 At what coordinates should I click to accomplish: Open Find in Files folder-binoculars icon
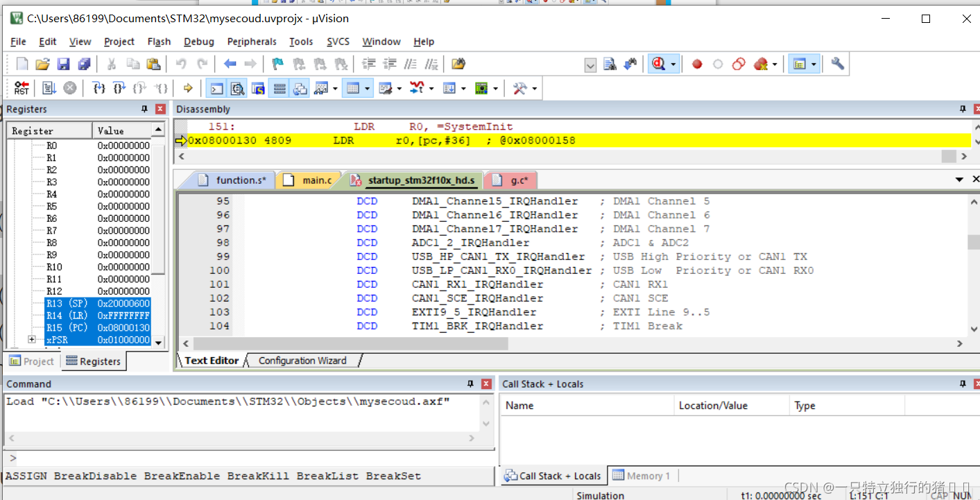[x=458, y=64]
